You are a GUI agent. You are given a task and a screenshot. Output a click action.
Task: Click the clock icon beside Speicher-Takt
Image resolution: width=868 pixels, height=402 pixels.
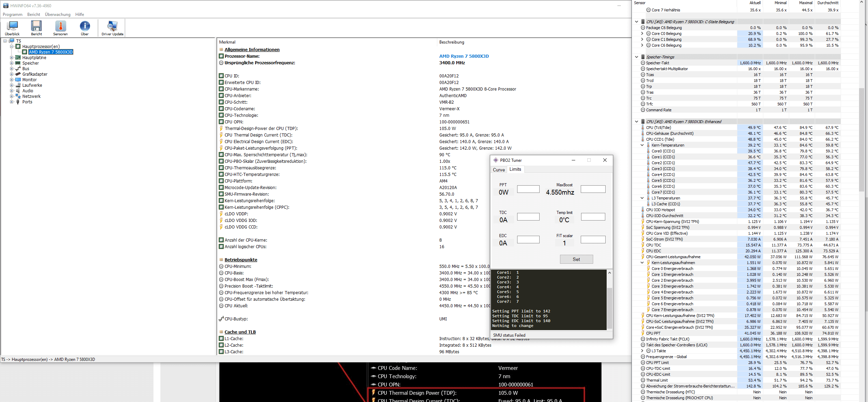click(x=643, y=63)
